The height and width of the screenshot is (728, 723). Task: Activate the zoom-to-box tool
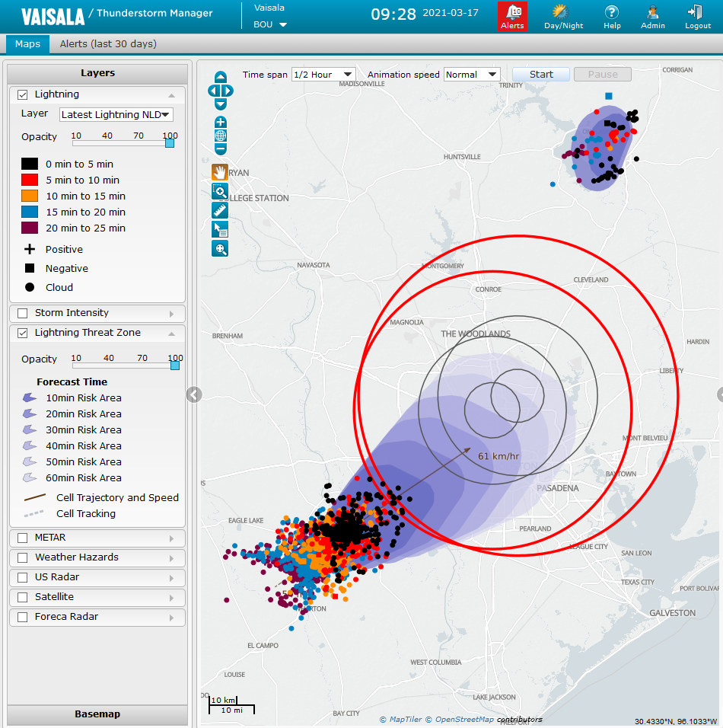point(220,191)
